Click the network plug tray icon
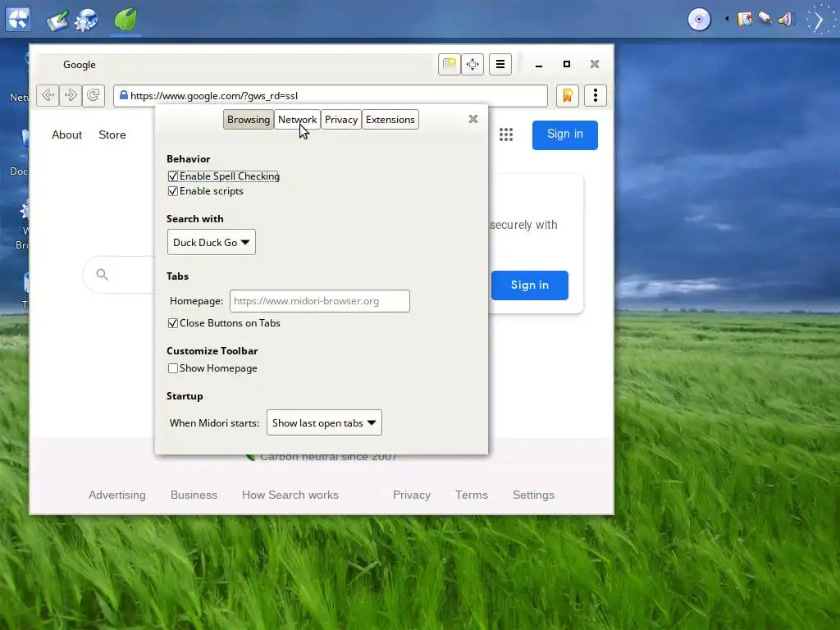This screenshot has width=840, height=630. [765, 19]
